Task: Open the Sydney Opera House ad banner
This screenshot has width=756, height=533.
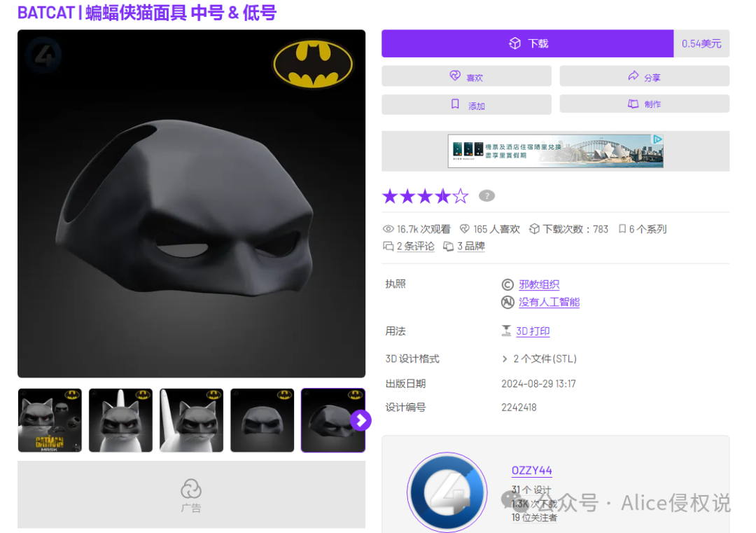Action: 555,151
